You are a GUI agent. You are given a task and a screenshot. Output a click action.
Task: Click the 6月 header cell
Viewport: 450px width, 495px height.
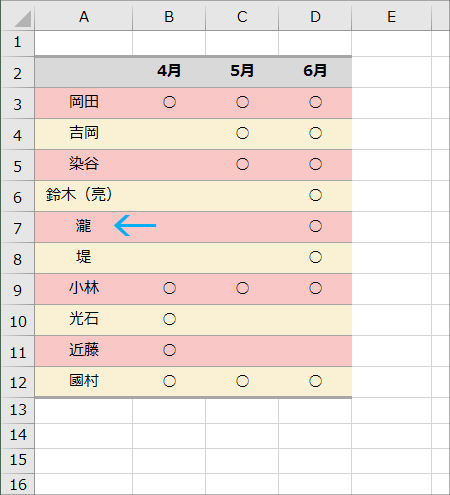point(315,72)
